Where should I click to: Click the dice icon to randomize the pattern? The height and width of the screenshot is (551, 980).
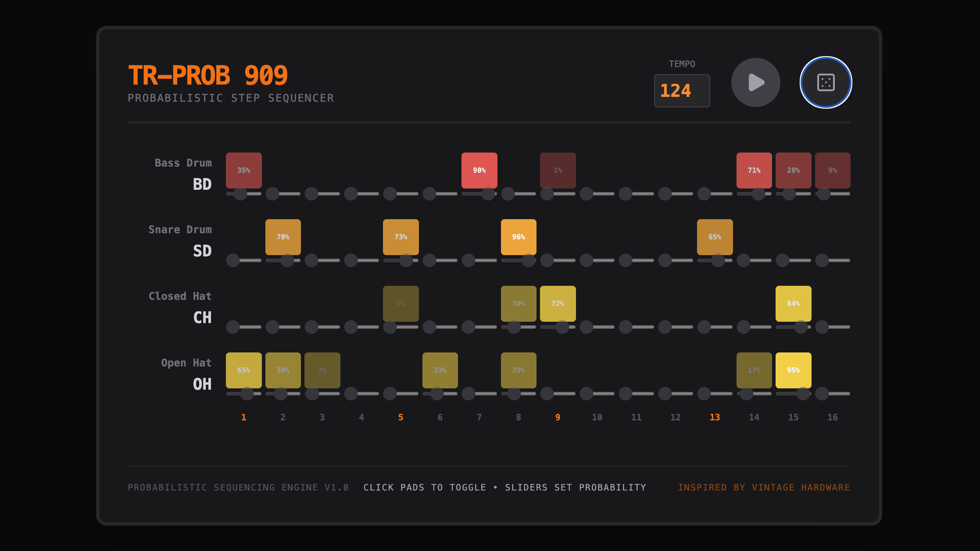tap(826, 82)
